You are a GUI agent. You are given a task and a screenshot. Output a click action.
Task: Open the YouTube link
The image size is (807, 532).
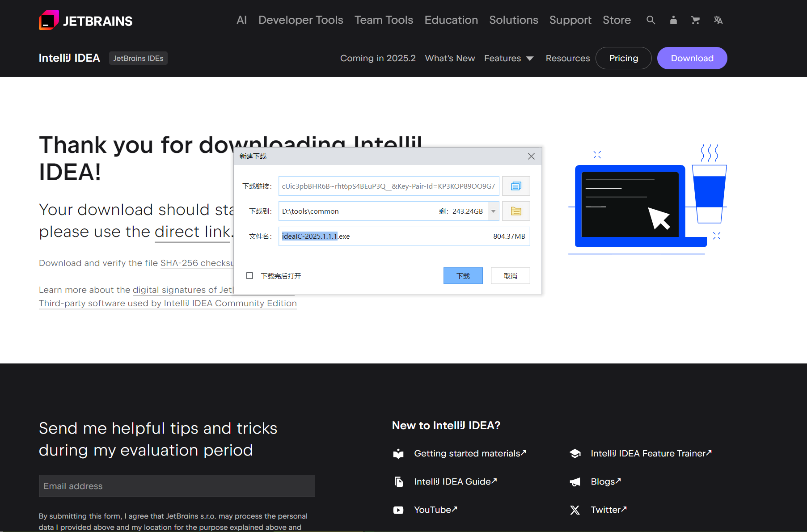point(436,510)
